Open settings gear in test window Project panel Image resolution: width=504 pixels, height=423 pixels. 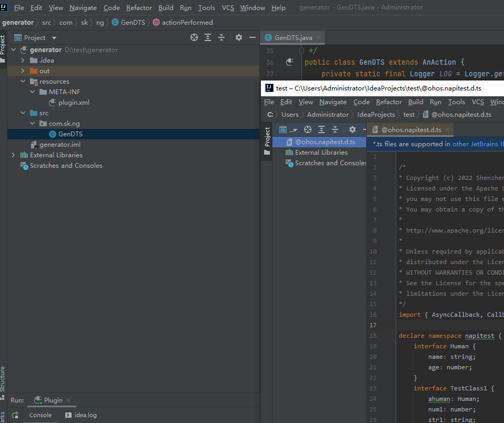[x=352, y=129]
